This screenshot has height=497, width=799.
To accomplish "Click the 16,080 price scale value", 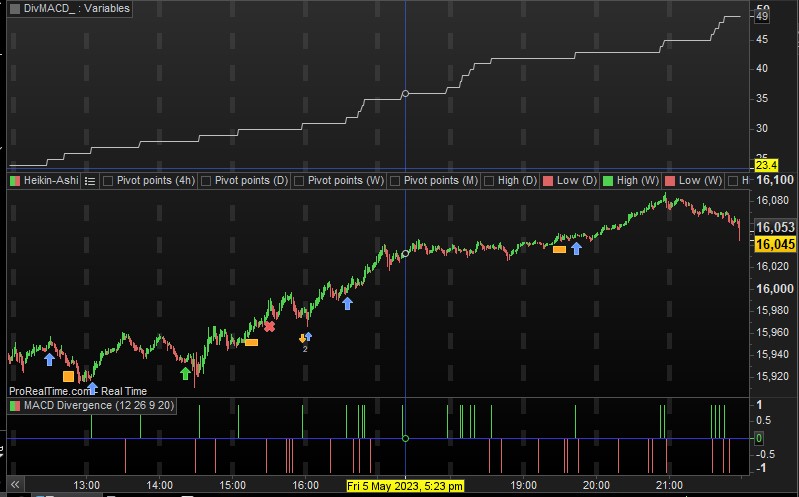I will pyautogui.click(x=772, y=200).
